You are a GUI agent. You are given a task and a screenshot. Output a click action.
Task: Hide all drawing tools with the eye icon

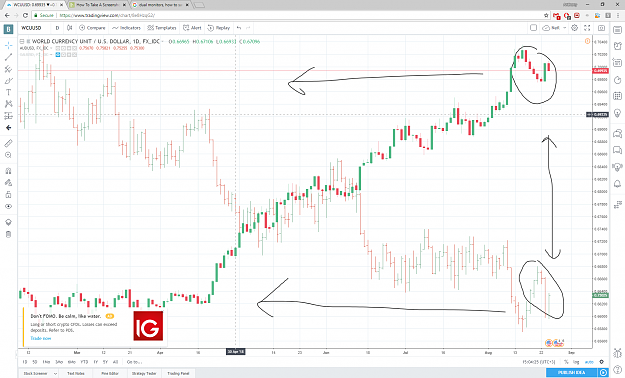(8, 206)
